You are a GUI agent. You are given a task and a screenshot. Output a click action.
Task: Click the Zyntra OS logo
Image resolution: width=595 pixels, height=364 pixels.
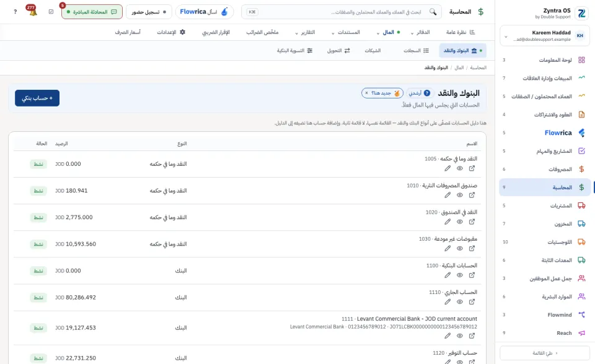(x=581, y=13)
